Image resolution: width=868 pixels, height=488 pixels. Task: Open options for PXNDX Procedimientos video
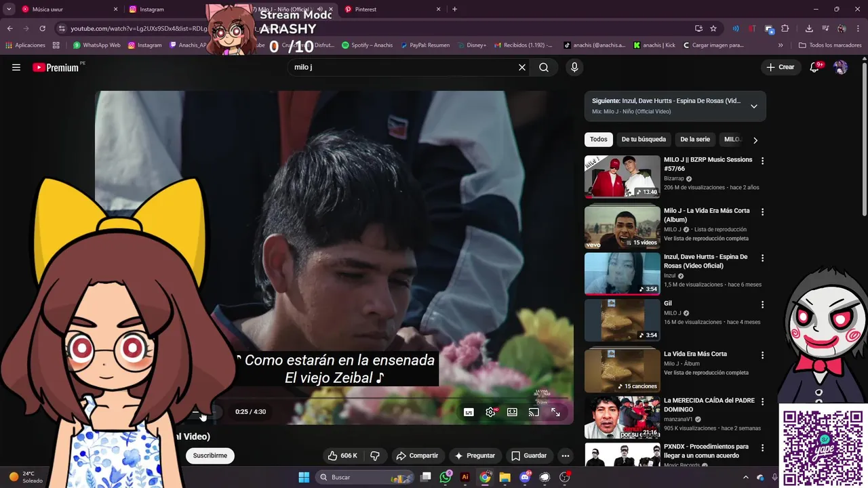point(762,448)
